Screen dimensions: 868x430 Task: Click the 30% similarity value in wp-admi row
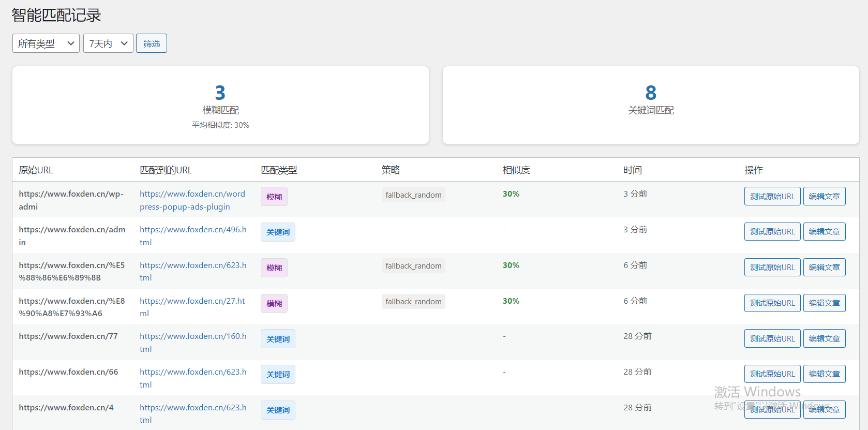point(511,194)
